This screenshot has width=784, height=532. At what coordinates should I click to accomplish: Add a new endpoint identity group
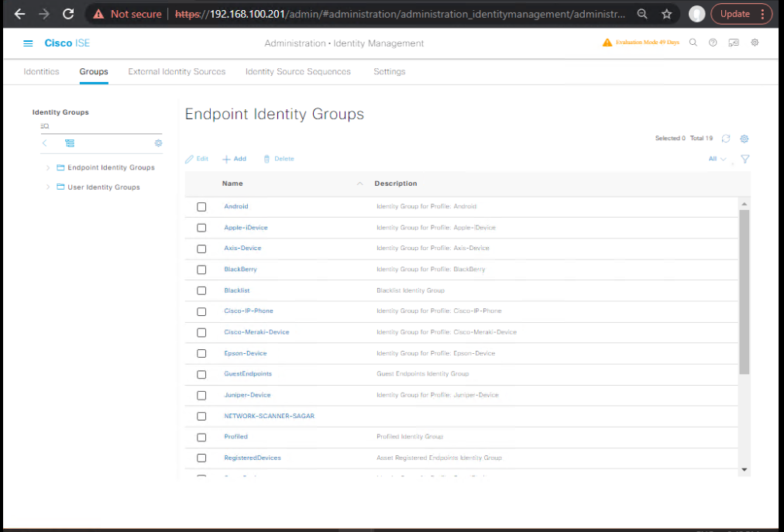[234, 159]
